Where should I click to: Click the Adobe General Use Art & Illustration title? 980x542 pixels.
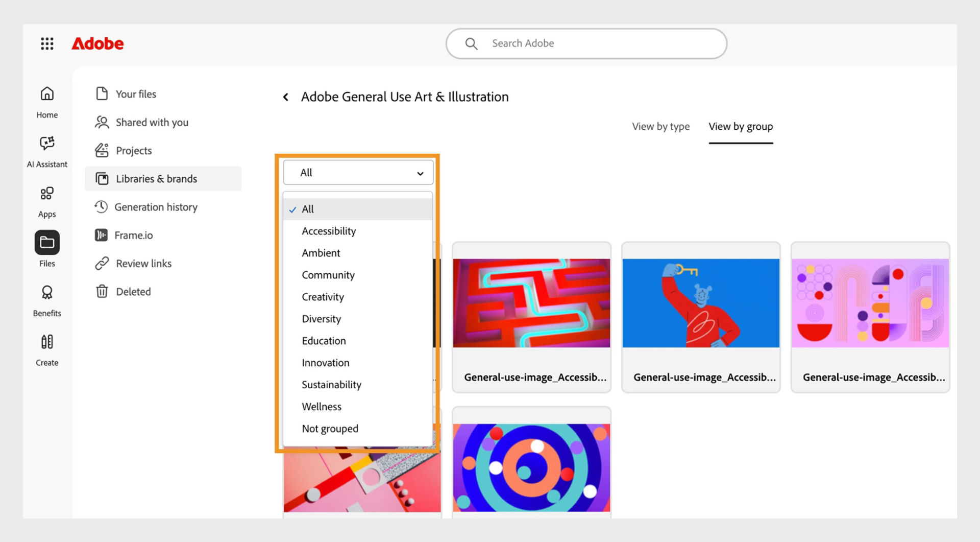pyautogui.click(x=405, y=97)
